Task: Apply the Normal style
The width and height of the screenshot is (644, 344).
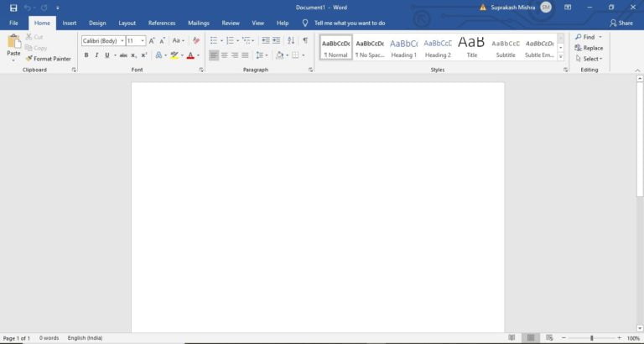Action: [x=336, y=48]
